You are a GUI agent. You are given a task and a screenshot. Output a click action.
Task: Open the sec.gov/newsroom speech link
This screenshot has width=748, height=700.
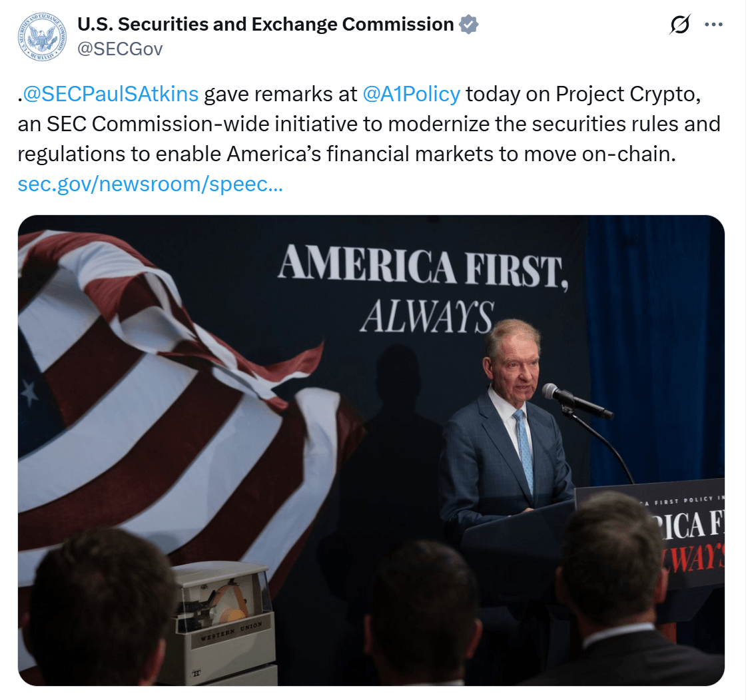[x=151, y=184]
